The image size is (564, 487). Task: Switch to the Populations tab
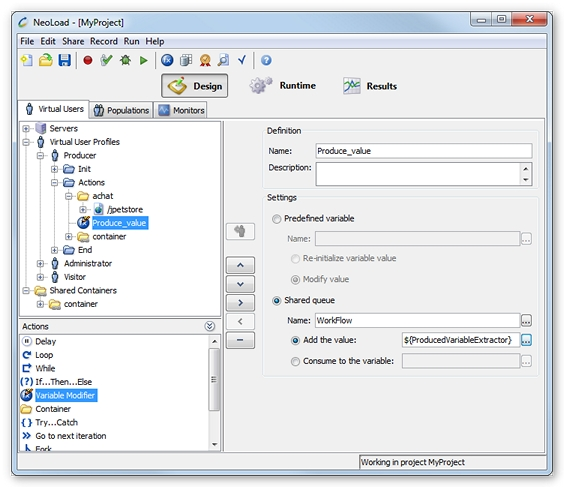coord(121,110)
